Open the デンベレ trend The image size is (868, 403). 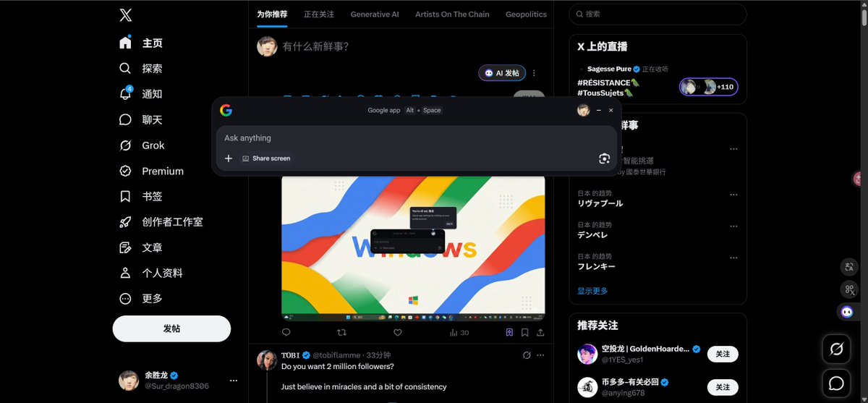coord(592,235)
